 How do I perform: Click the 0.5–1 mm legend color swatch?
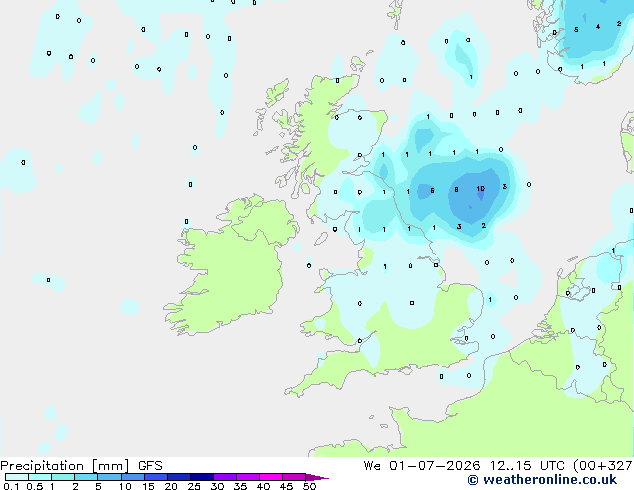coord(40,477)
